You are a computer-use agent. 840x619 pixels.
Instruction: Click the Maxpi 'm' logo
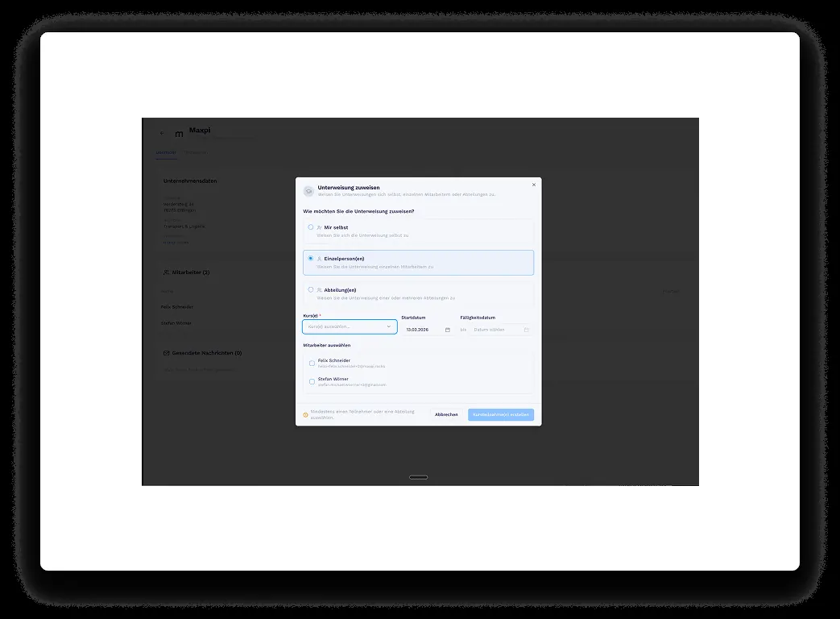pyautogui.click(x=179, y=134)
